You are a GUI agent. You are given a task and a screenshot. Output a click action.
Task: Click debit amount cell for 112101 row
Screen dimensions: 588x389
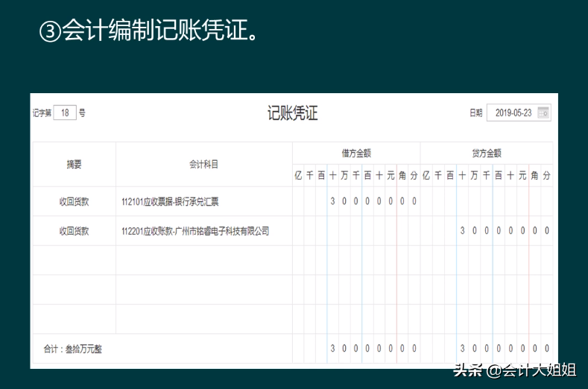coord(356,201)
